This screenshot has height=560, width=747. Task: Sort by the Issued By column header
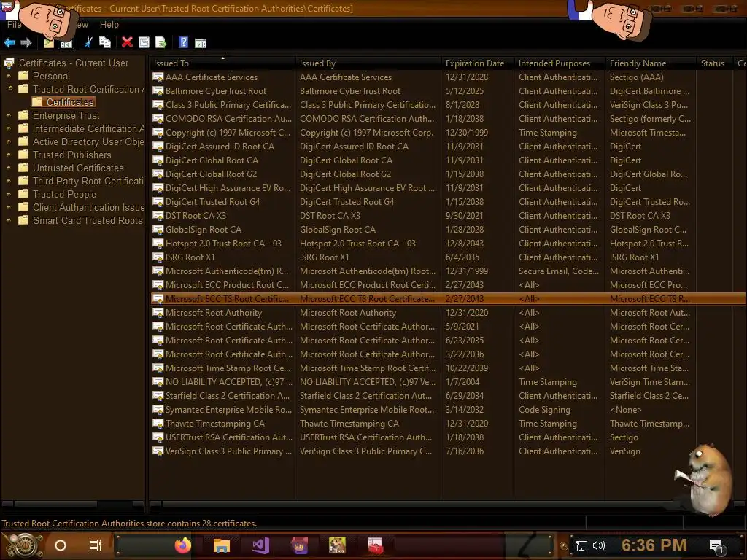[x=368, y=63]
